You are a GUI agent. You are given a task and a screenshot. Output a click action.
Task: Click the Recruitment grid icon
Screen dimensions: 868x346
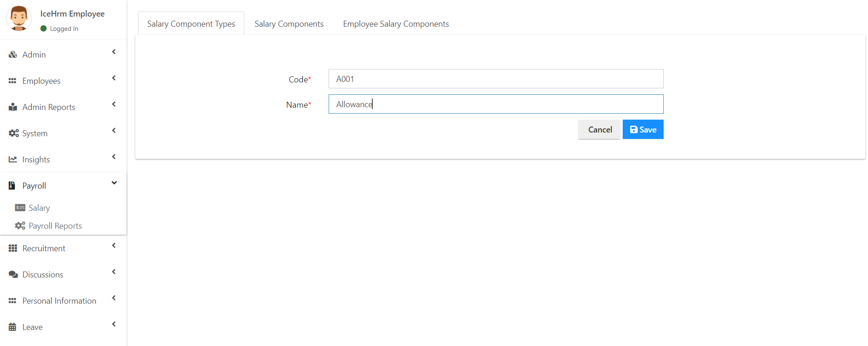[13, 248]
